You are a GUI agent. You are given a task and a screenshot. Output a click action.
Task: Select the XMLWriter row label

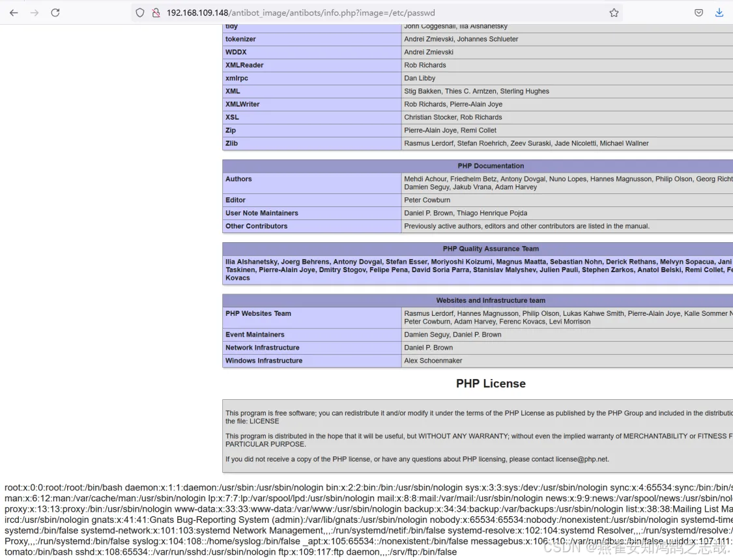(242, 105)
